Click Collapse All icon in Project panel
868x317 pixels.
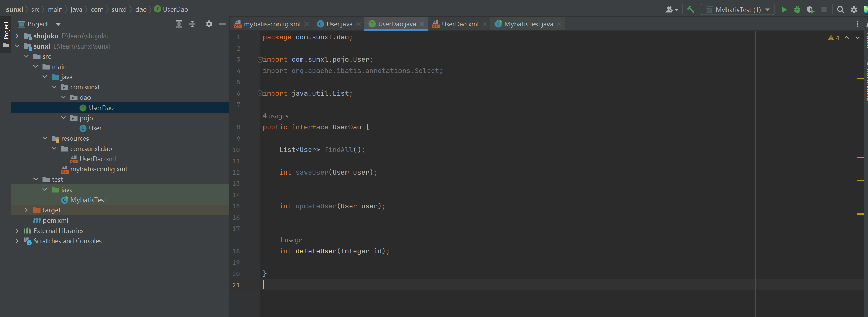(192, 24)
